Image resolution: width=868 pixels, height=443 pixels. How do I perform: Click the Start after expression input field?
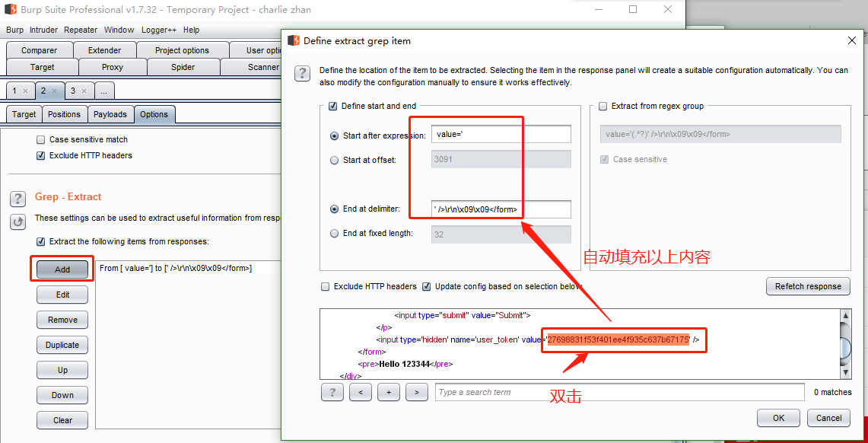[501, 135]
